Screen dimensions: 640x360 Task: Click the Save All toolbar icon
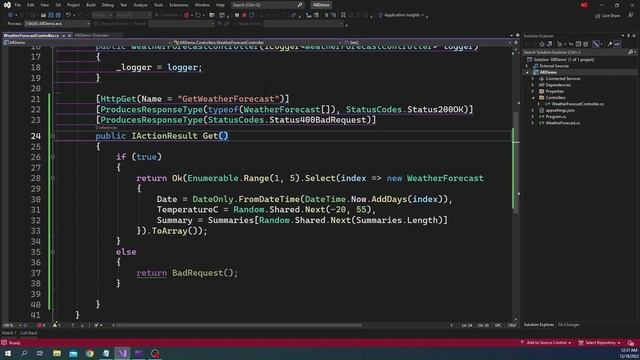point(58,15)
